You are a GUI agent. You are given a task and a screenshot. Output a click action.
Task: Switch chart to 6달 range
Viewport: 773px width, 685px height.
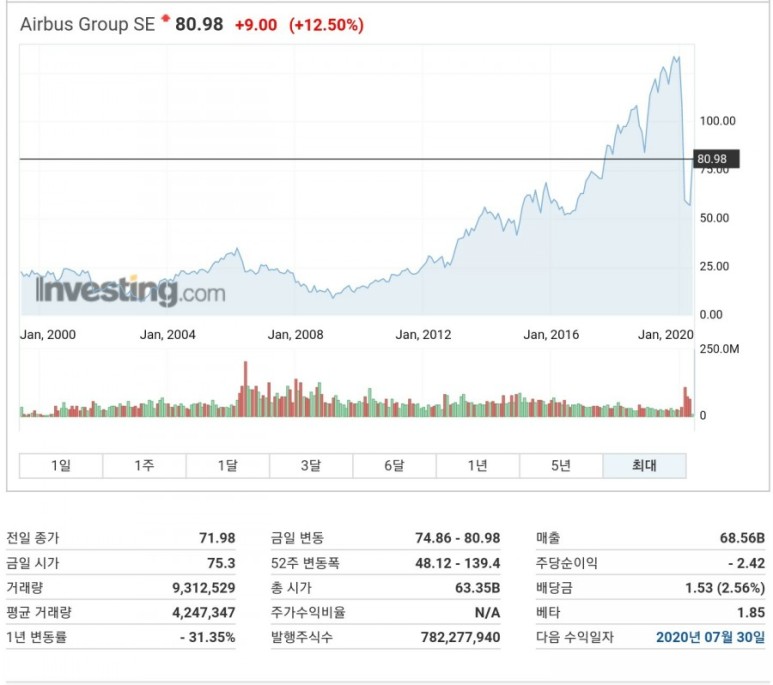tap(394, 465)
